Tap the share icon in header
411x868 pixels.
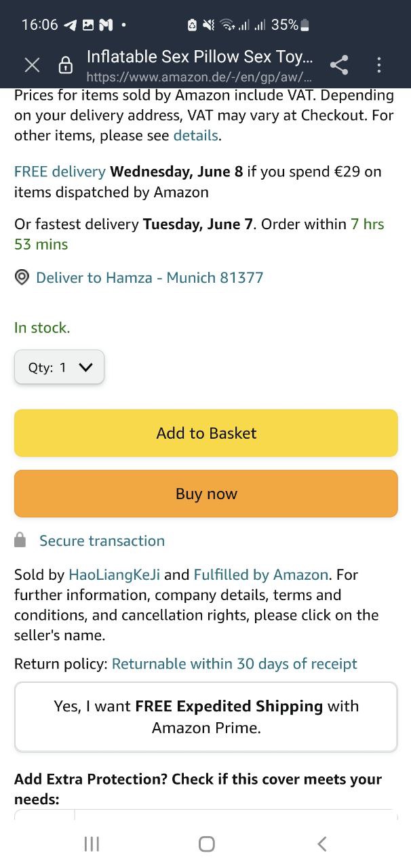(x=339, y=64)
